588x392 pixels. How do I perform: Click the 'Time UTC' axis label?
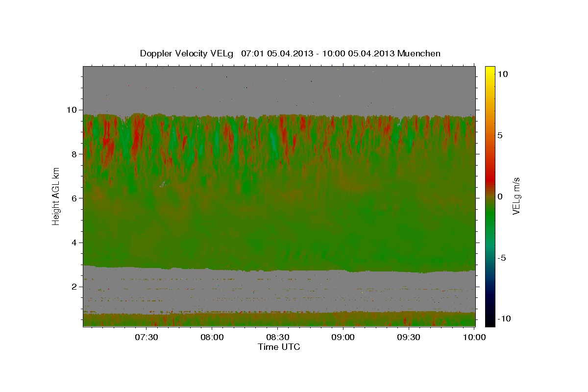point(279,347)
